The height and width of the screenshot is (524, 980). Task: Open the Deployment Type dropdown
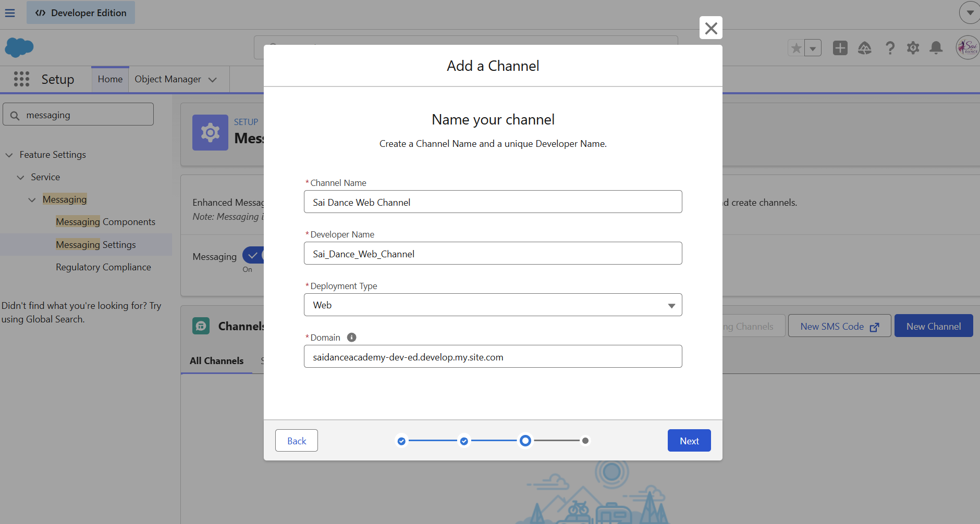493,305
